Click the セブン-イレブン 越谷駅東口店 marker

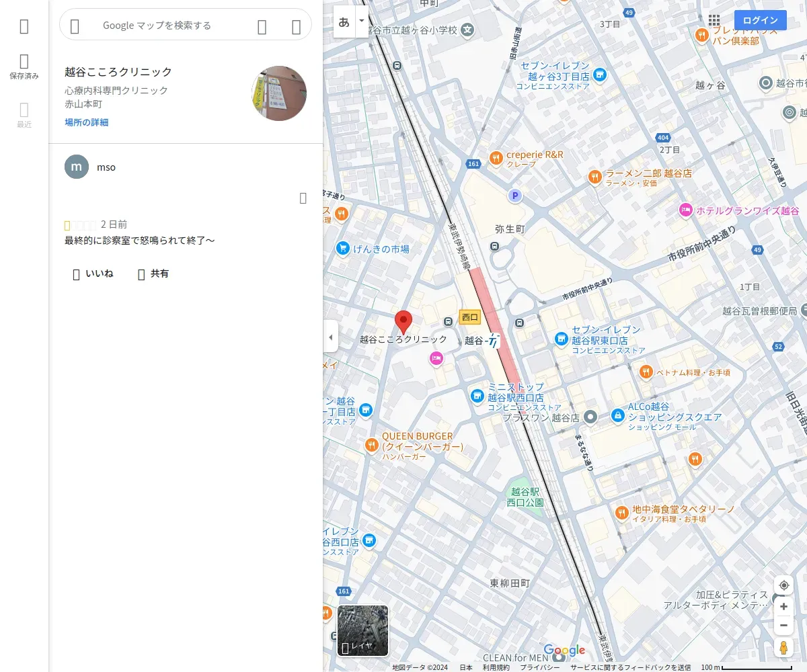pos(562,339)
